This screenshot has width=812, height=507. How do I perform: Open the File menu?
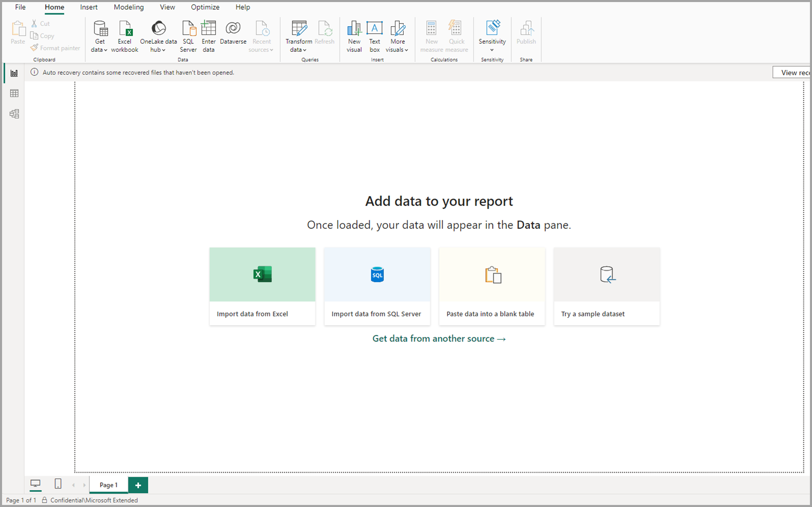(21, 7)
